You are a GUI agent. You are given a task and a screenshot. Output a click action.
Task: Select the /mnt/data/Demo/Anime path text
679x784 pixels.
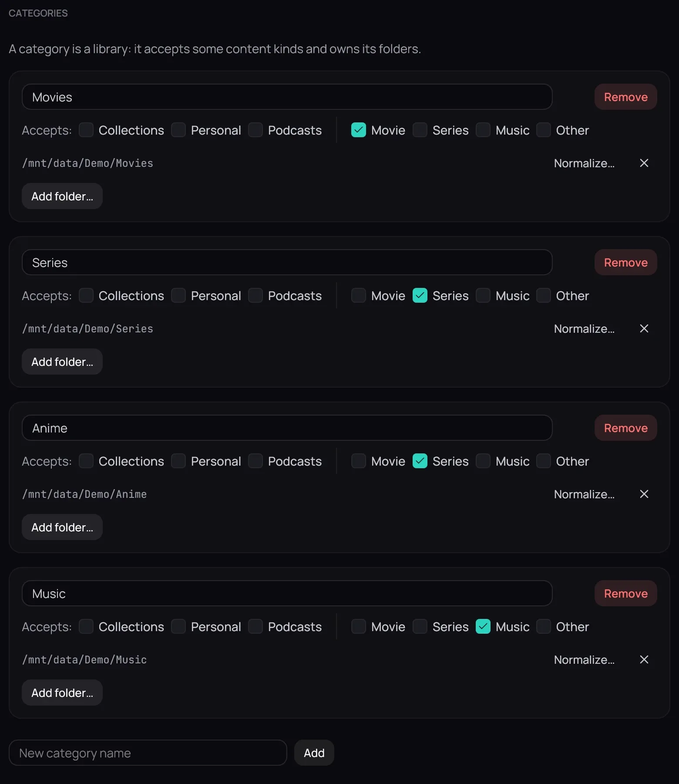(x=84, y=494)
